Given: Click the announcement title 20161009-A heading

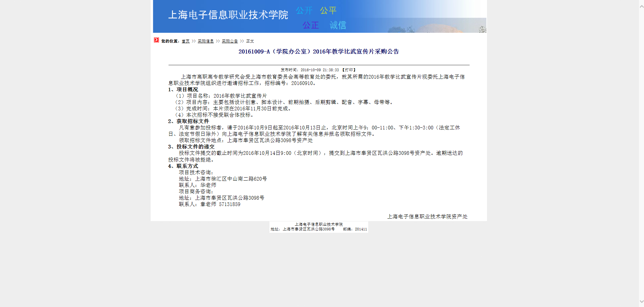Looking at the screenshot, I should [x=319, y=52].
